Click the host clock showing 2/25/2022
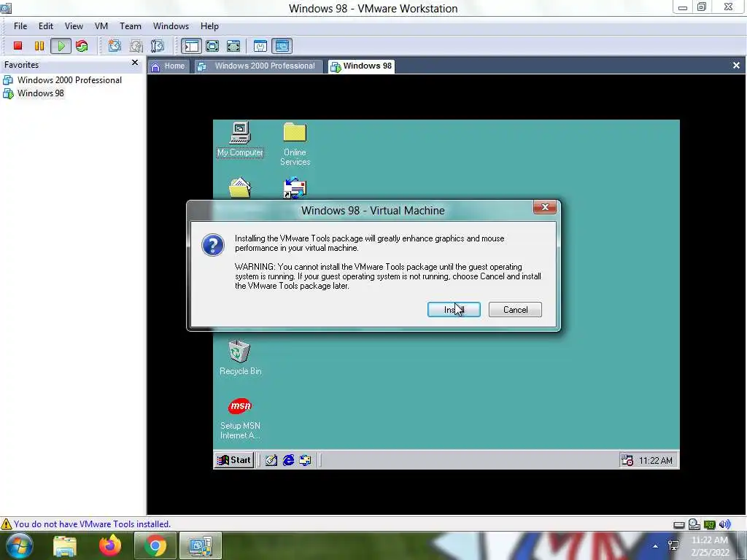Viewport: 747px width, 560px height. [x=710, y=546]
